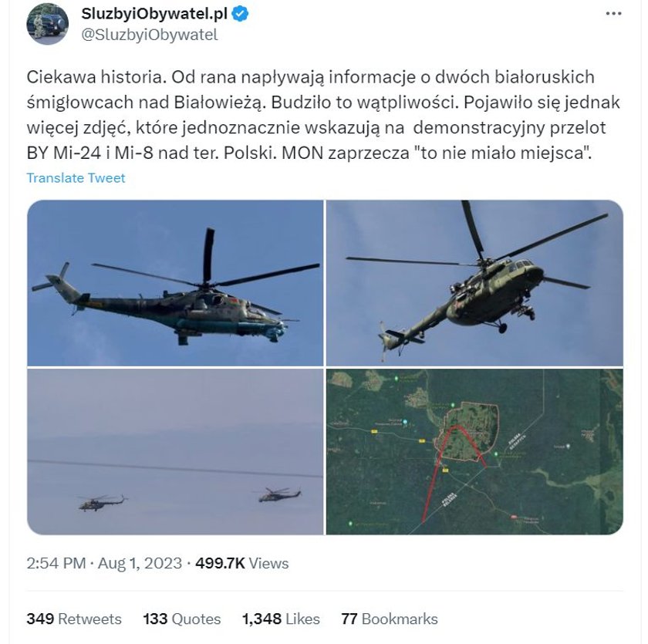The image size is (648, 644).
Task: Open the three-dot more options menu
Action: point(613,14)
